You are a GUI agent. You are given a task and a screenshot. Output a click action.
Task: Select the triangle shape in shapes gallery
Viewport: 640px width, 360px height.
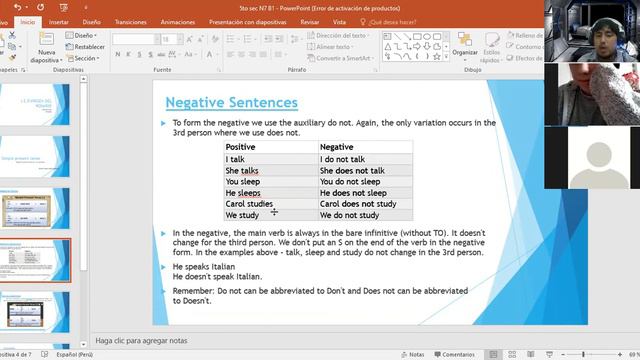click(388, 47)
